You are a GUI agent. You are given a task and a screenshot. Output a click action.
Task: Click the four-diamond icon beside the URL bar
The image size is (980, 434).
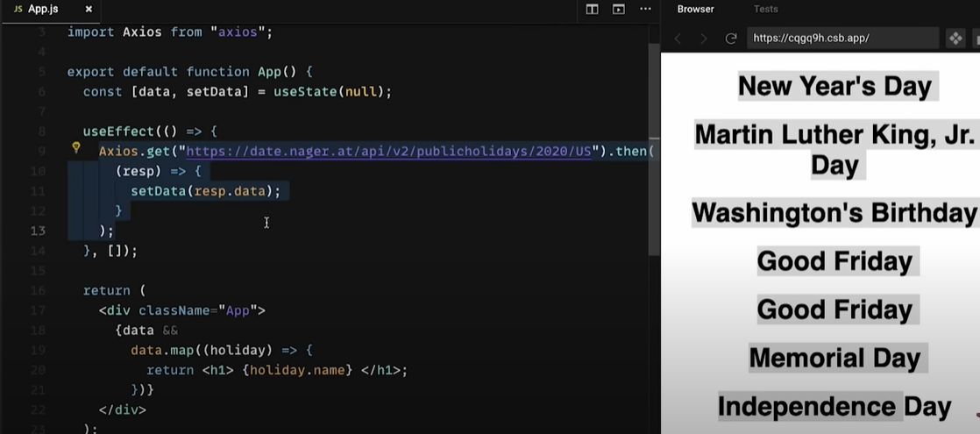click(955, 39)
